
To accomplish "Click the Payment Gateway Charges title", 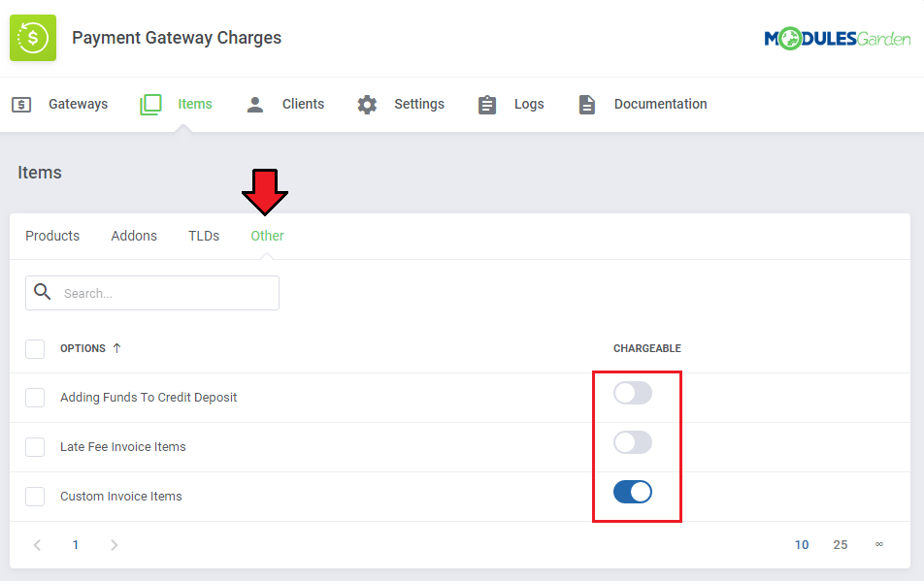I will point(177,38).
